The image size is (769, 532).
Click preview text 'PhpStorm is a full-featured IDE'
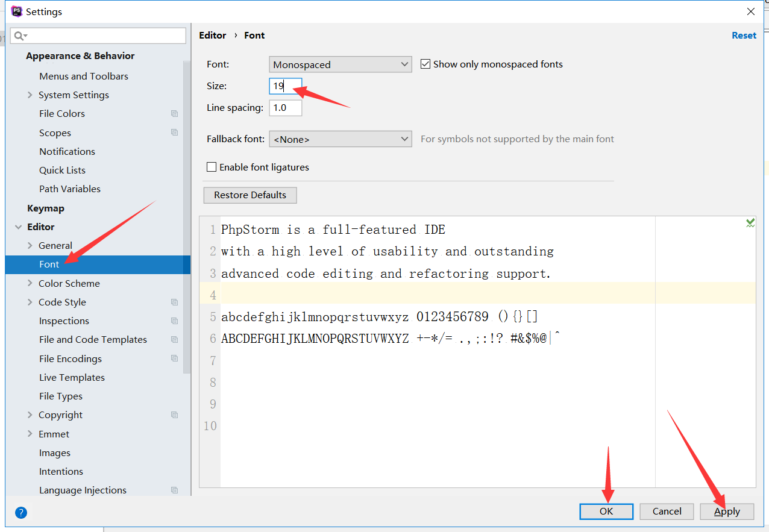(333, 230)
